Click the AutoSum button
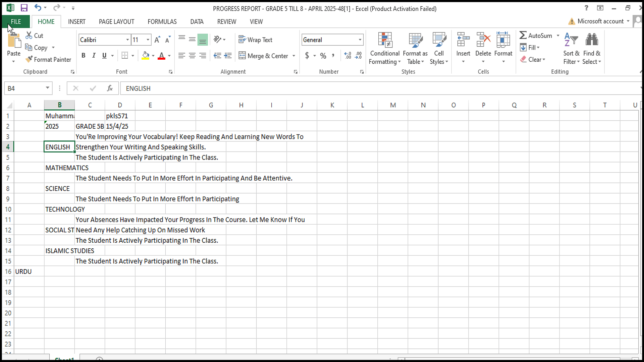644x362 pixels. (x=536, y=36)
